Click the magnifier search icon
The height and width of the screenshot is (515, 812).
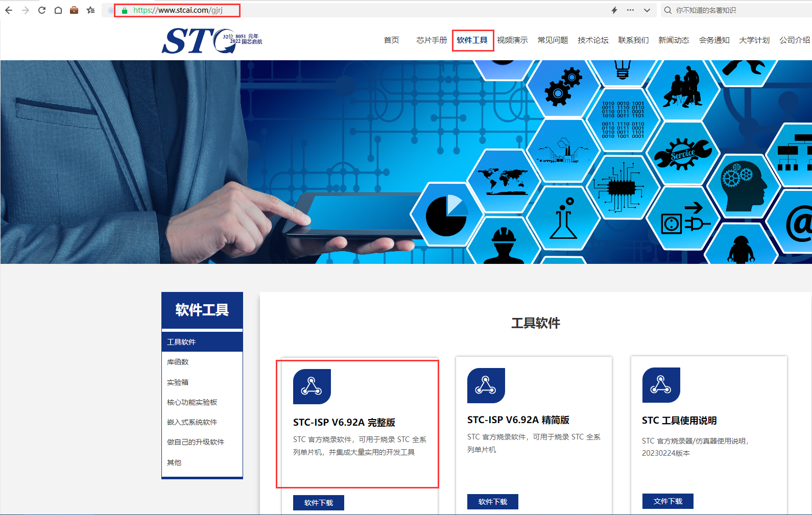click(x=667, y=10)
